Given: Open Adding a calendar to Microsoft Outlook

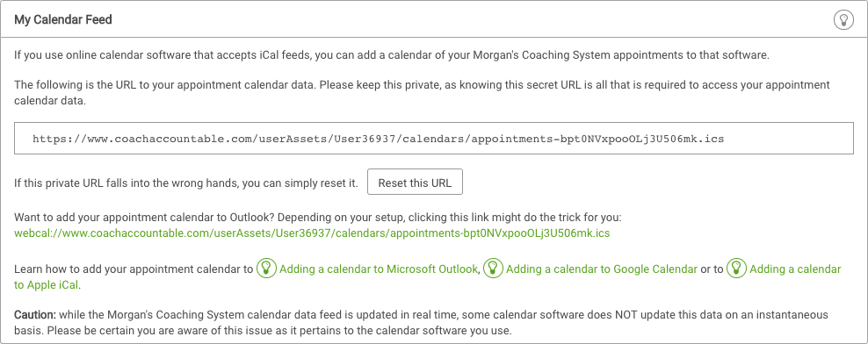Looking at the screenshot, I should tap(379, 269).
